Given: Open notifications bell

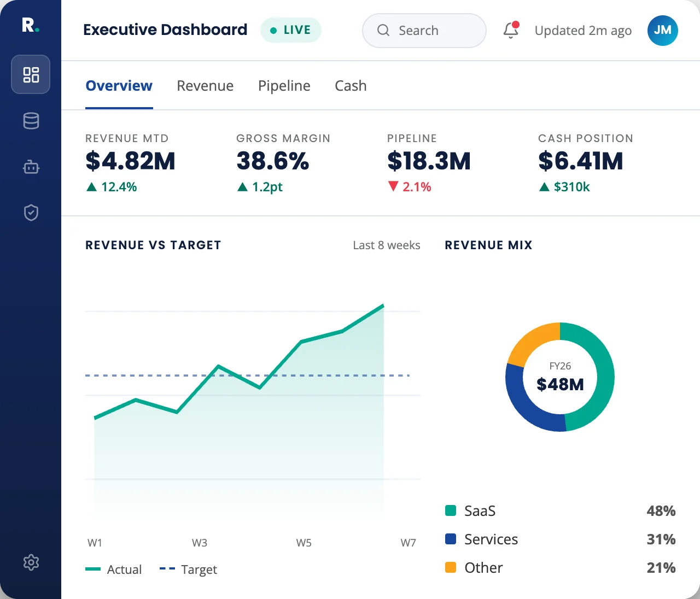Looking at the screenshot, I should click(511, 30).
